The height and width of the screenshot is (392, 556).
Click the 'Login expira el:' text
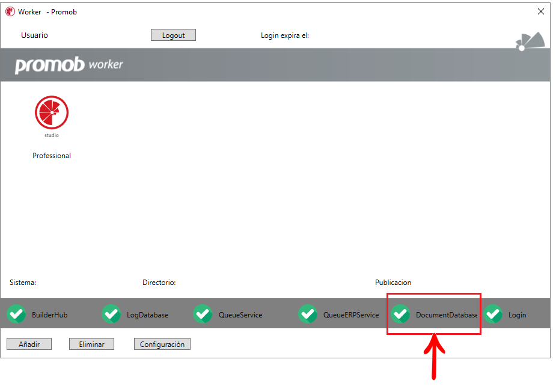pos(285,35)
